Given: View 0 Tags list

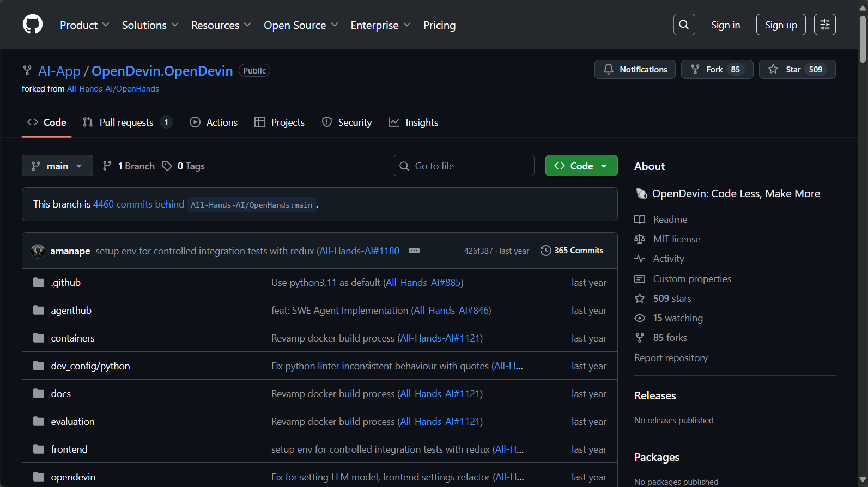Looking at the screenshot, I should (x=184, y=166).
